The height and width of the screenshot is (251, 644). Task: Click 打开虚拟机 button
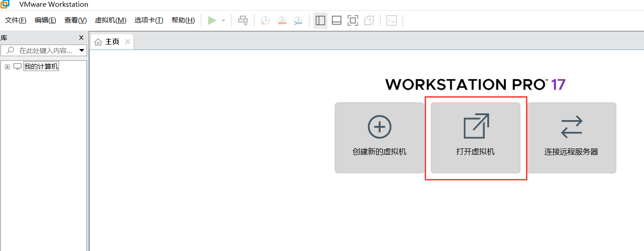(476, 138)
